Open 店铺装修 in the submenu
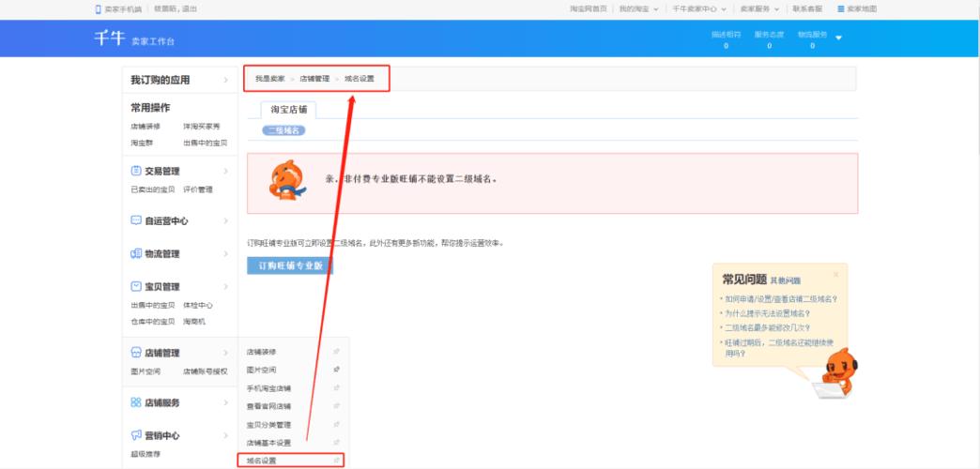Image resolution: width=980 pixels, height=469 pixels. point(261,352)
